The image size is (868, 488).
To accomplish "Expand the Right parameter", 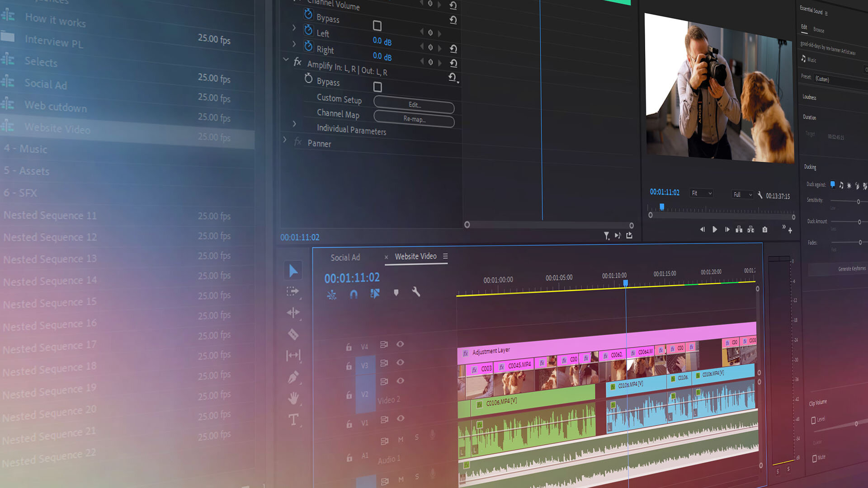I will (x=294, y=44).
